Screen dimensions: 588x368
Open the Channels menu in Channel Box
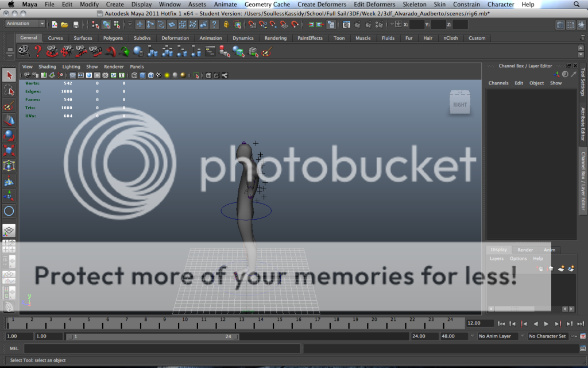click(x=498, y=83)
